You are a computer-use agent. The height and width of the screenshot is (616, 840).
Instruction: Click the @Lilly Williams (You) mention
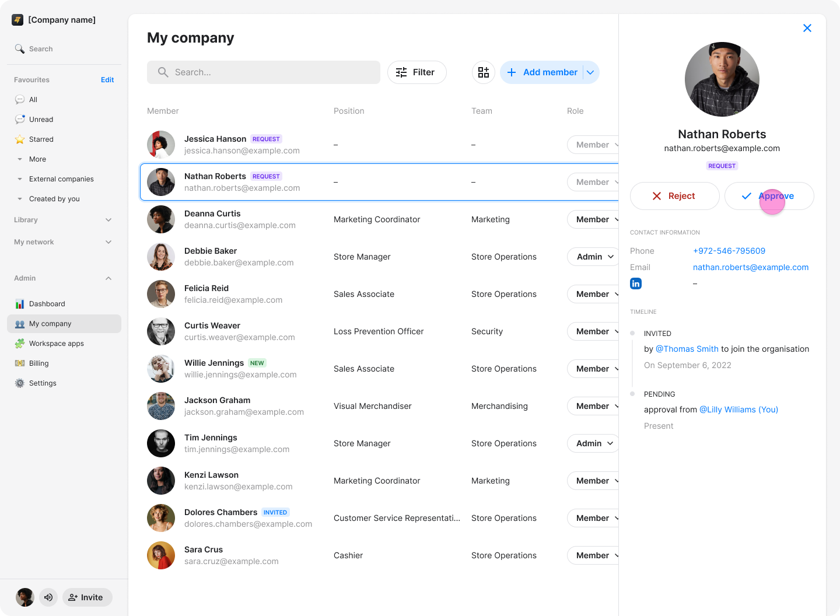[x=739, y=409]
